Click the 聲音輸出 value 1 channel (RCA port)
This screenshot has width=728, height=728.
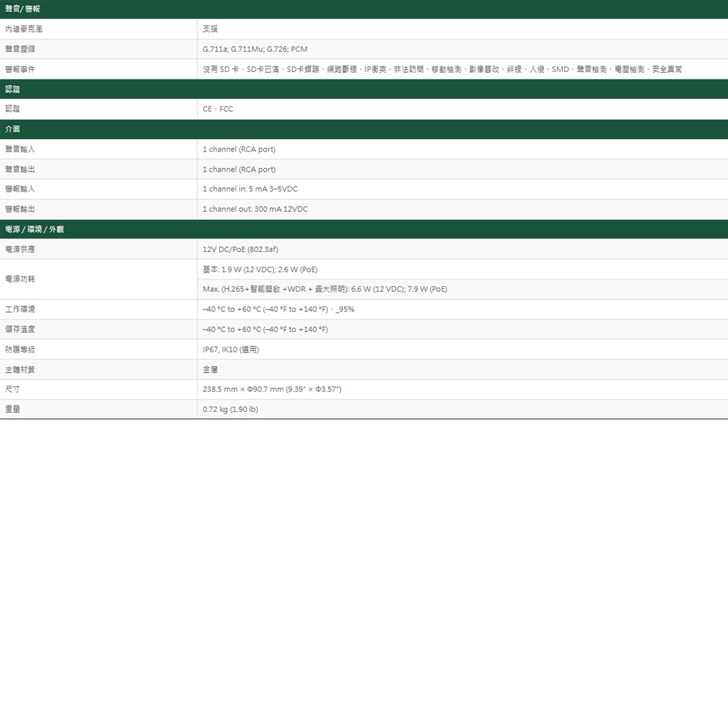pos(239,169)
